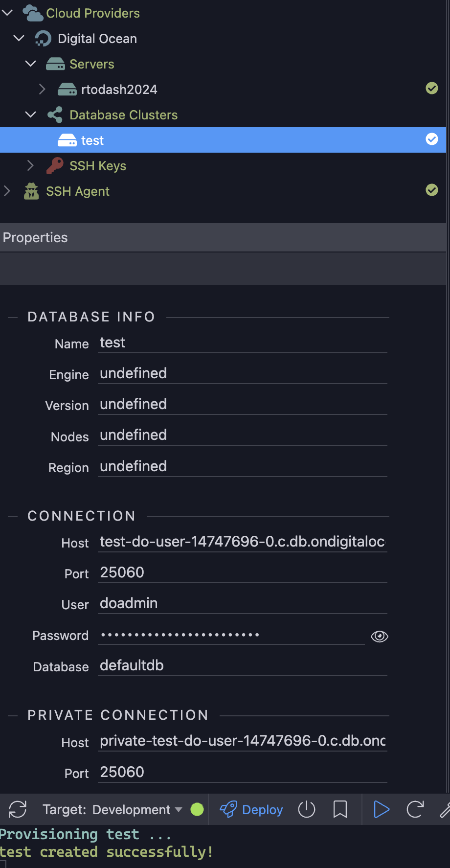The width and height of the screenshot is (450, 868).
Task: Click the blue play run icon
Action: coord(381,809)
